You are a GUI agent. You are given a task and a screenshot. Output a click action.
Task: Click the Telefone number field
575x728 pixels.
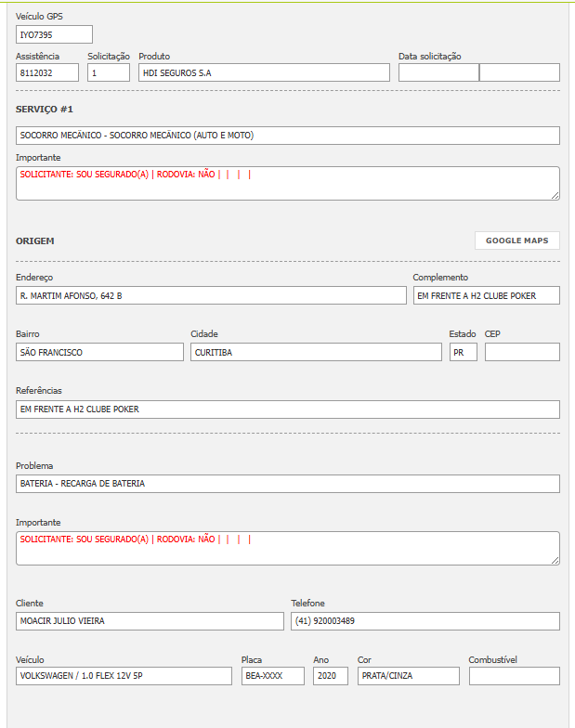click(x=425, y=621)
